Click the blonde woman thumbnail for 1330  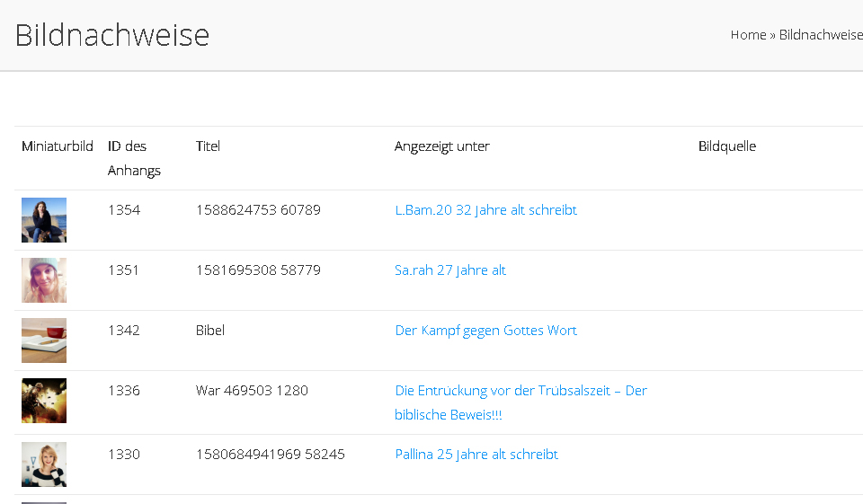(44, 464)
